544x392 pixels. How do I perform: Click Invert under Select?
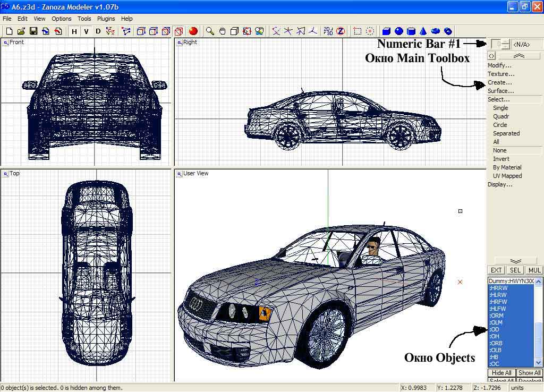(501, 159)
